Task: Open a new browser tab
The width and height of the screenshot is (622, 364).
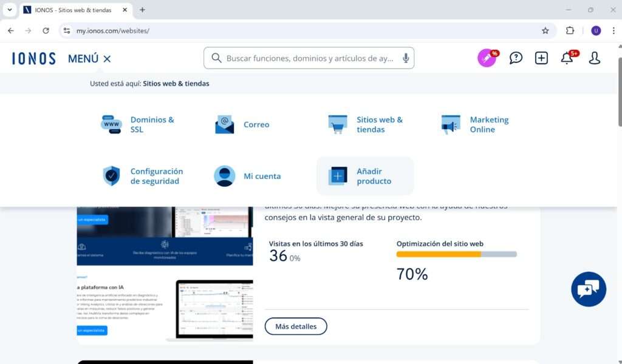Action: click(x=142, y=10)
